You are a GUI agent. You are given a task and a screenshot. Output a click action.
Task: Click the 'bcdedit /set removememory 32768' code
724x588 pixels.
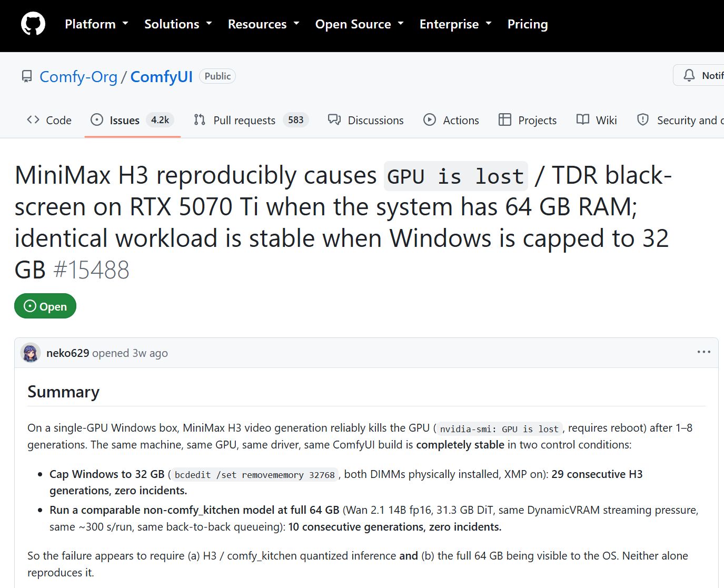255,474
